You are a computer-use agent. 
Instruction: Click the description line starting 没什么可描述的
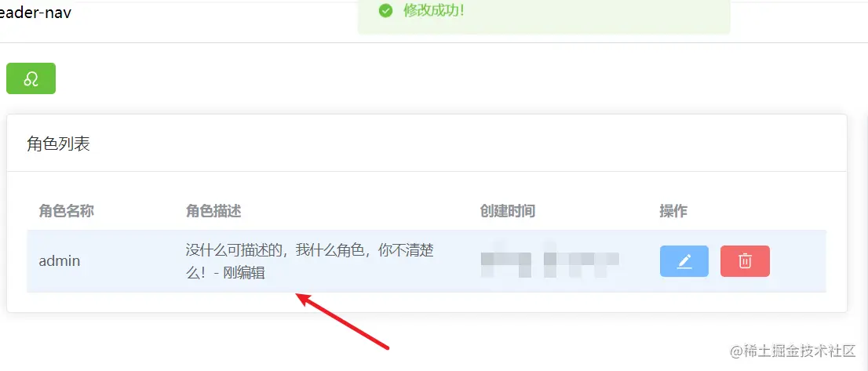coord(310,250)
